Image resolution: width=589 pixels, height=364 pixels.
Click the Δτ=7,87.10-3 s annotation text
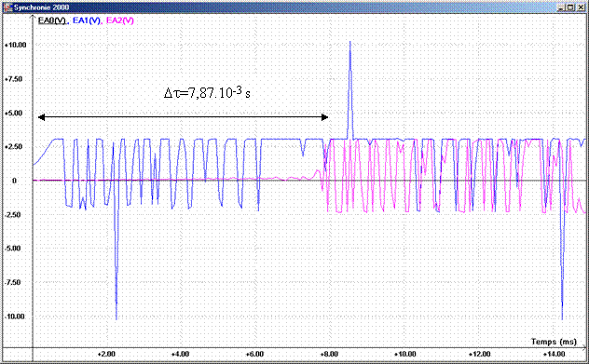207,92
